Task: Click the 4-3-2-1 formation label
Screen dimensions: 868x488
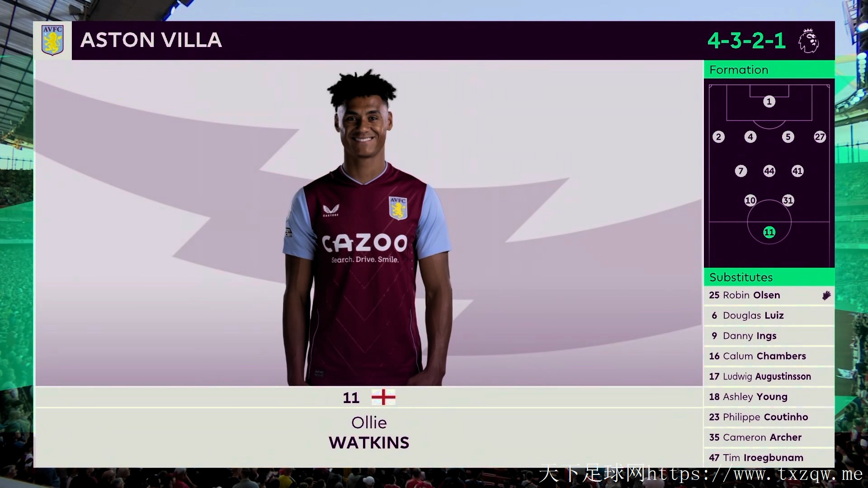Action: 746,41
